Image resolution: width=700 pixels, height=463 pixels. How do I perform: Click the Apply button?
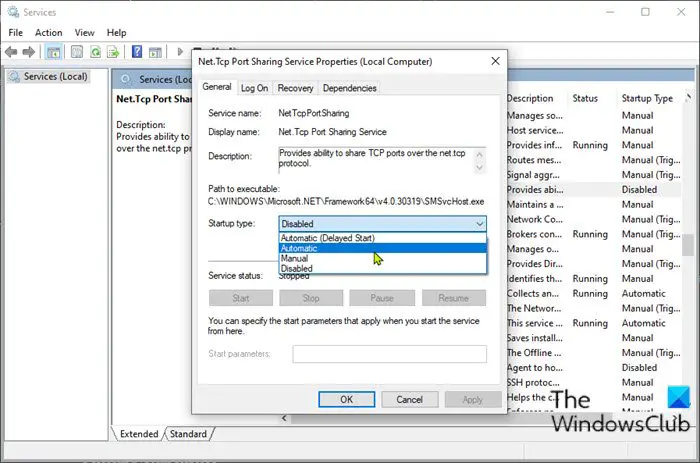(472, 400)
